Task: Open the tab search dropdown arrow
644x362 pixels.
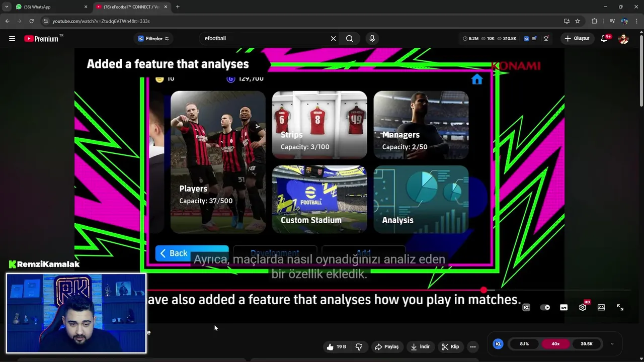Action: tap(7, 7)
